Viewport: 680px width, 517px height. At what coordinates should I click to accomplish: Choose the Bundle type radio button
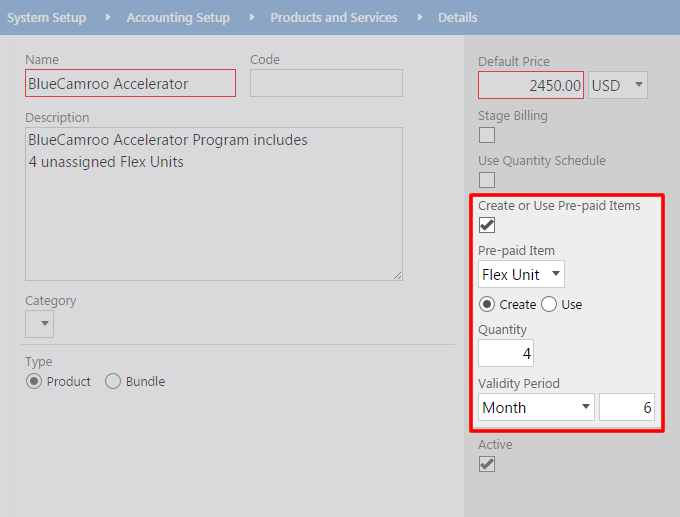(113, 381)
